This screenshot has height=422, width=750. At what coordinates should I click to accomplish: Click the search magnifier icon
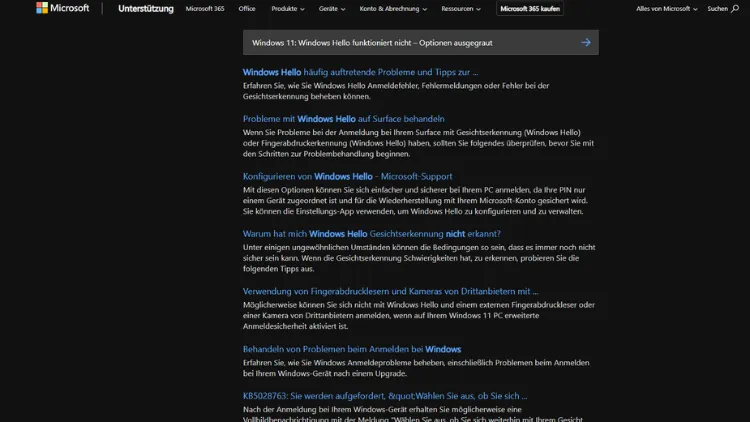click(x=735, y=9)
